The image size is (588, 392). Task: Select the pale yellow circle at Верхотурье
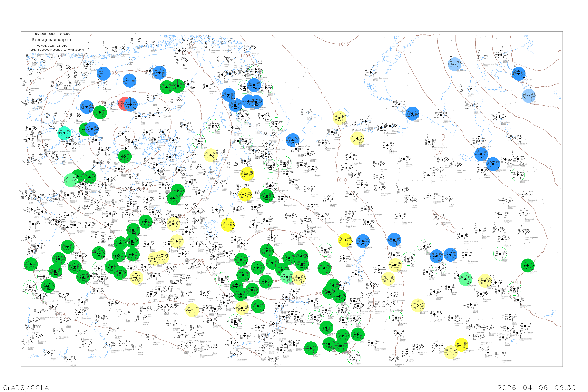395,266
